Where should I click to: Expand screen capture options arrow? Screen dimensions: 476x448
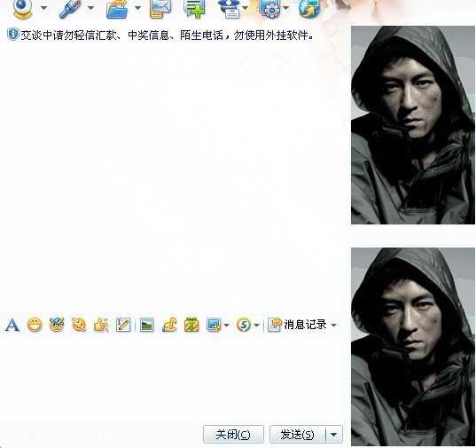226,326
